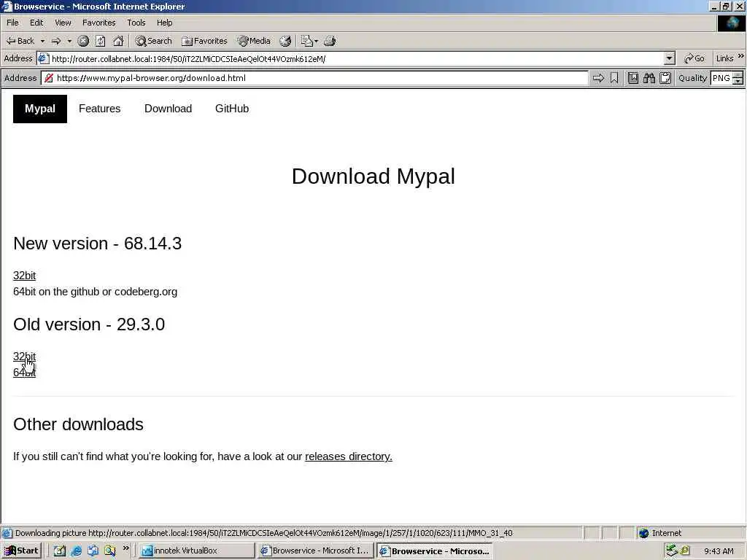The width and height of the screenshot is (747, 560).
Task: Decrease Quality with the down stepper
Action: click(x=738, y=82)
